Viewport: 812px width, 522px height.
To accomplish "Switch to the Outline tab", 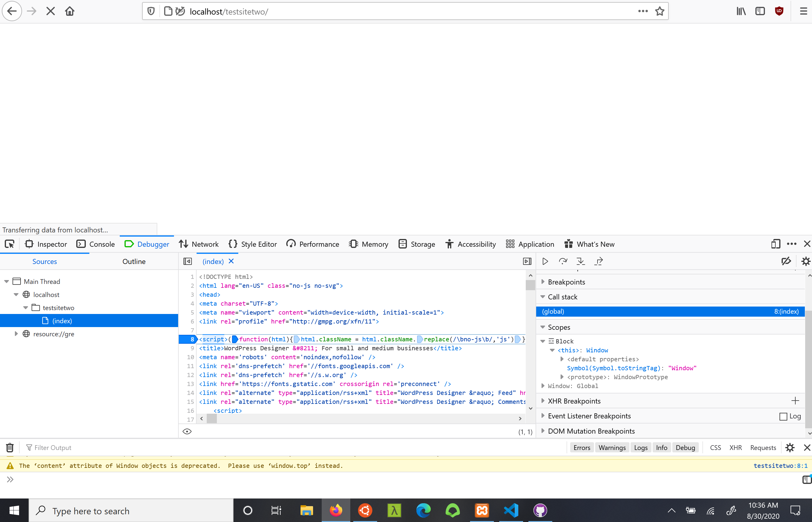I will tap(134, 261).
